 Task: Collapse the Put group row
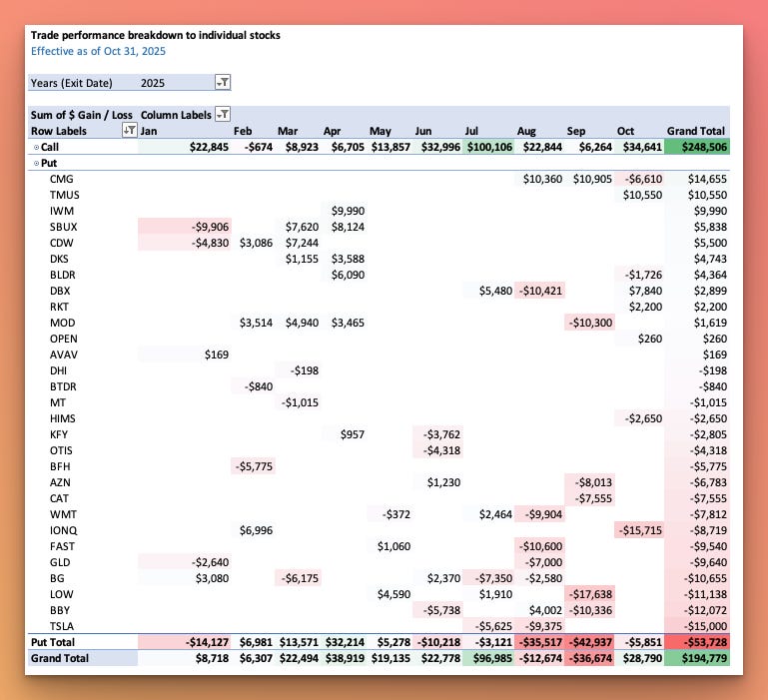36,163
